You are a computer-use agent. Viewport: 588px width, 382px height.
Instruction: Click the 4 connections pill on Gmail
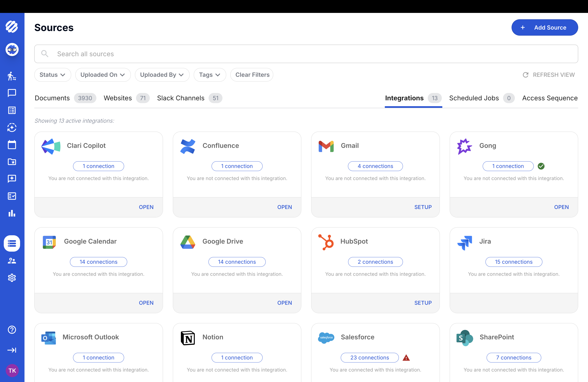(x=375, y=166)
